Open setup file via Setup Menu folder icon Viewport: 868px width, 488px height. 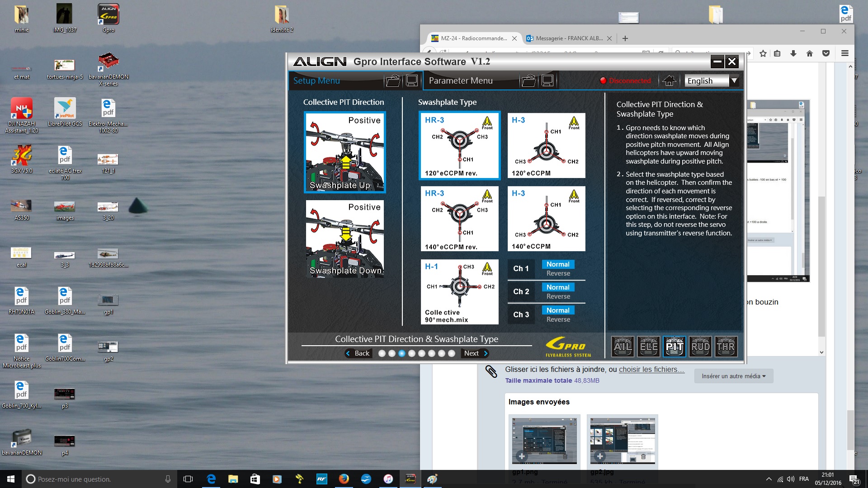pos(393,81)
